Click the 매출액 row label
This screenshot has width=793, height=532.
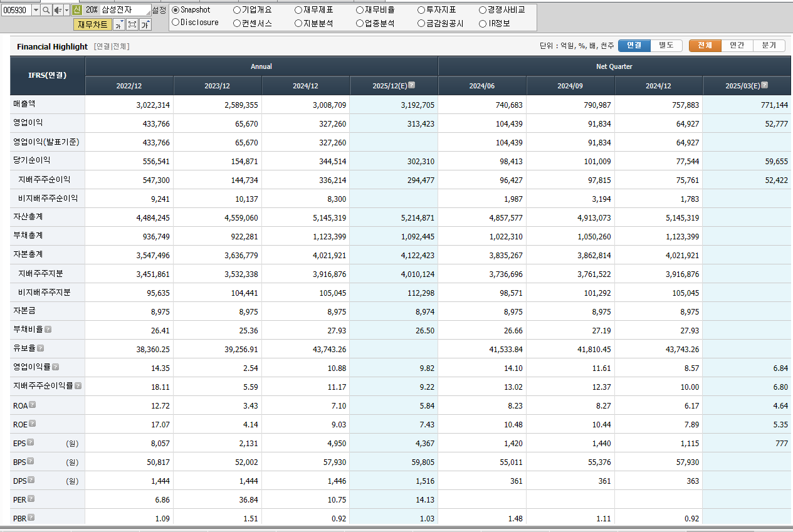pos(26,104)
